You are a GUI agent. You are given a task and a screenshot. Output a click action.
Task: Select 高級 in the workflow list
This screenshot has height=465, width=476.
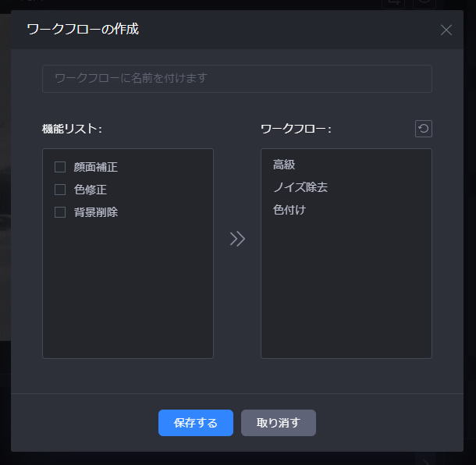[x=284, y=165]
